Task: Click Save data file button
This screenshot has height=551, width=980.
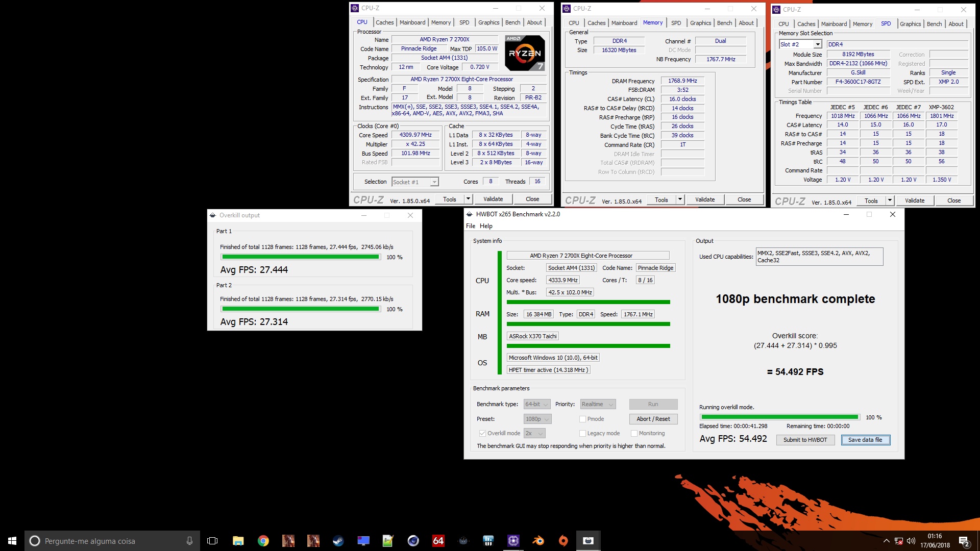Action: coord(865,440)
